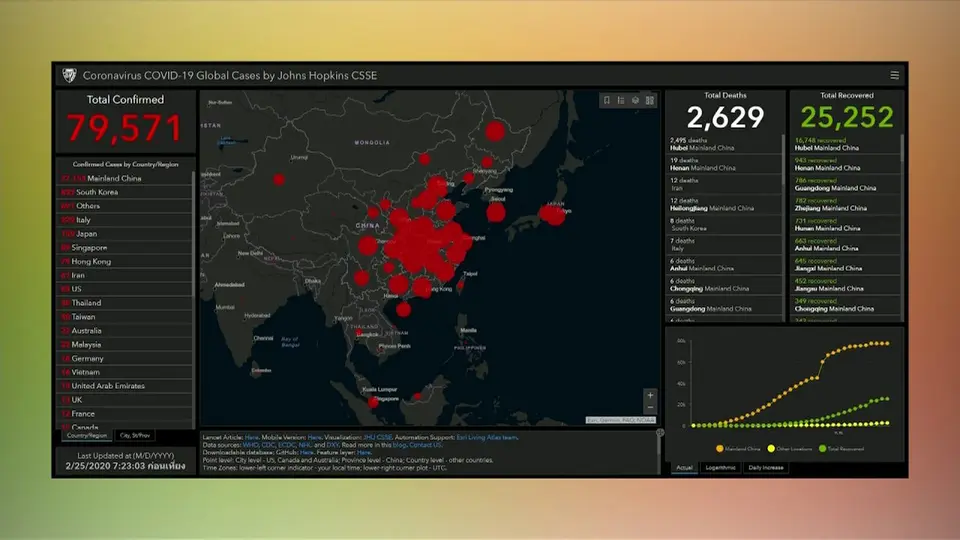The image size is (960, 540).
Task: Show the map legend list icon
Action: pyautogui.click(x=621, y=100)
